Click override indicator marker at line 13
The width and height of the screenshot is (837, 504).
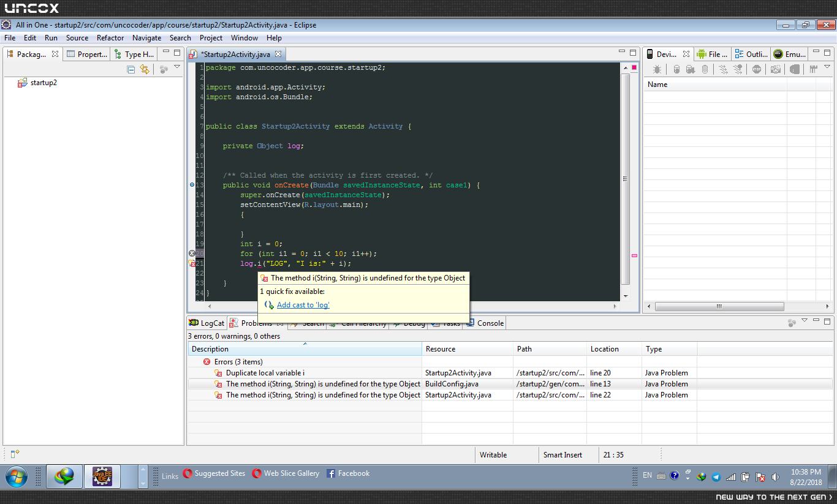192,185
